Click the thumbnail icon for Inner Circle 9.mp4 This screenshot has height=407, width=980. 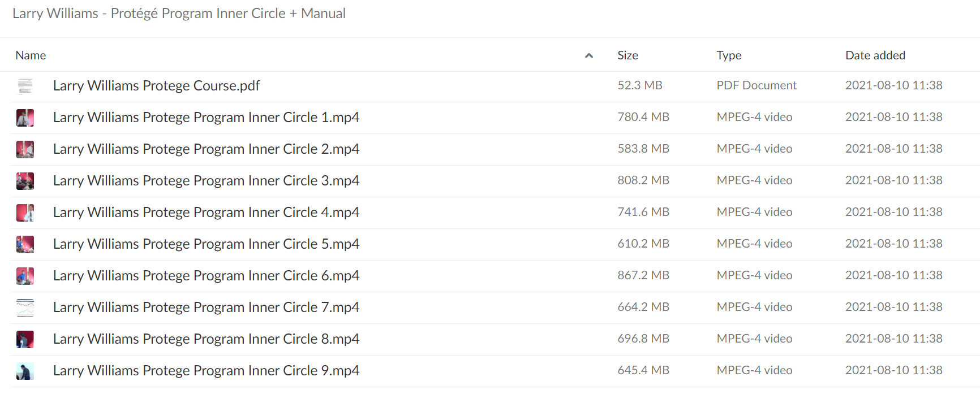tap(25, 371)
